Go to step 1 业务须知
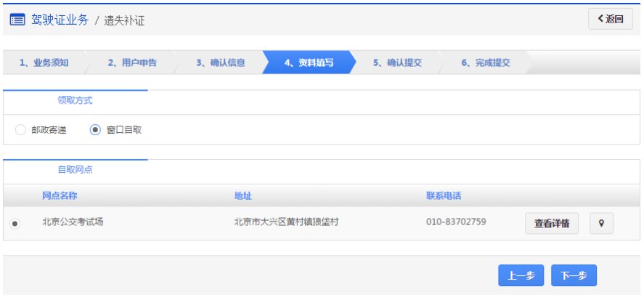Viewport: 644px width, 300px height. pyautogui.click(x=44, y=62)
